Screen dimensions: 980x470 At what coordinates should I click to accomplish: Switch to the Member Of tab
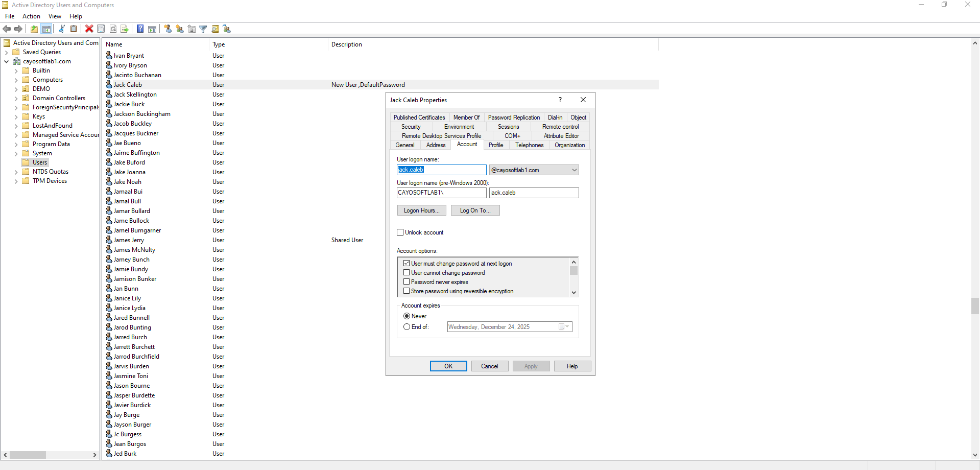[x=466, y=118]
